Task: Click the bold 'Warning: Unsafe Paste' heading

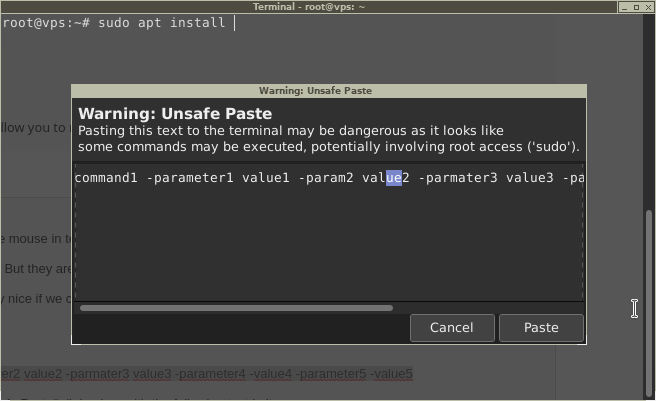Action: coord(175,114)
